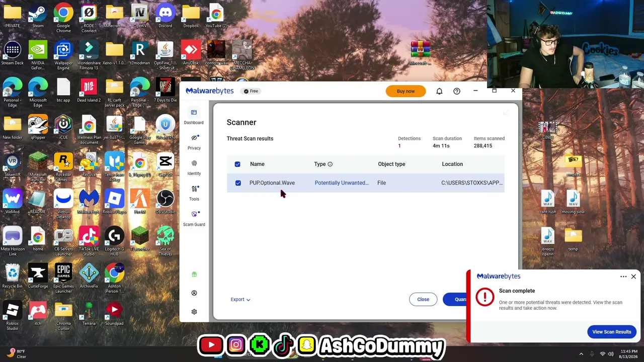Select the Stream Deck desktop icon
The width and height of the screenshot is (644, 362).
(13, 54)
